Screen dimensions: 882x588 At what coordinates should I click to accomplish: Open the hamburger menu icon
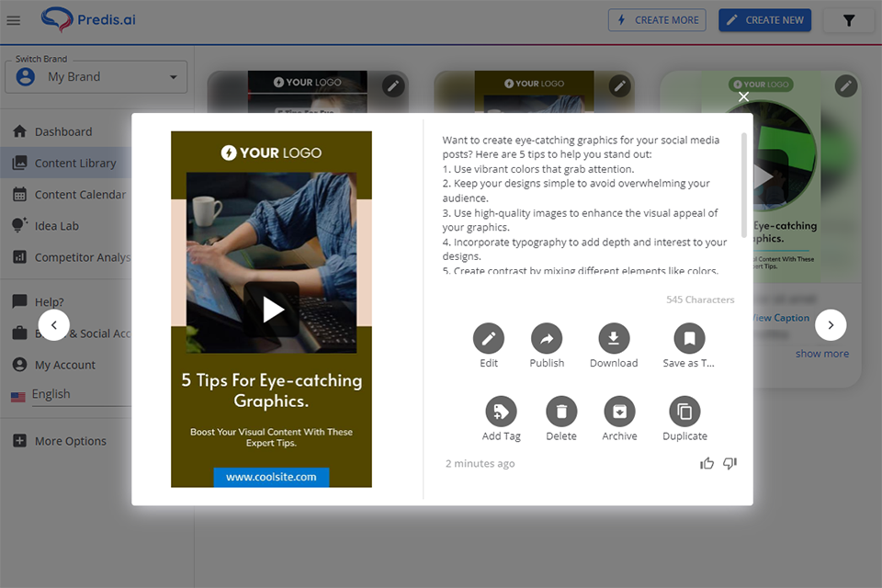(x=14, y=20)
